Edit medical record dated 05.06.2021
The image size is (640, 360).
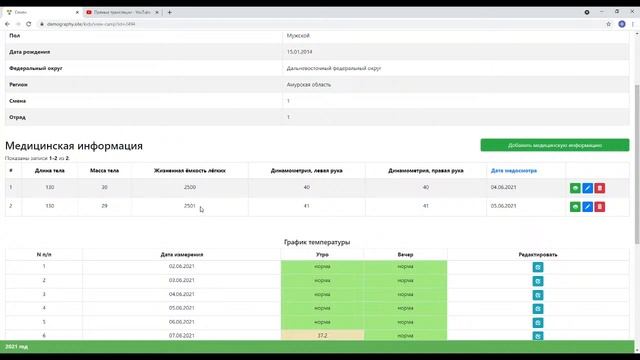587,207
